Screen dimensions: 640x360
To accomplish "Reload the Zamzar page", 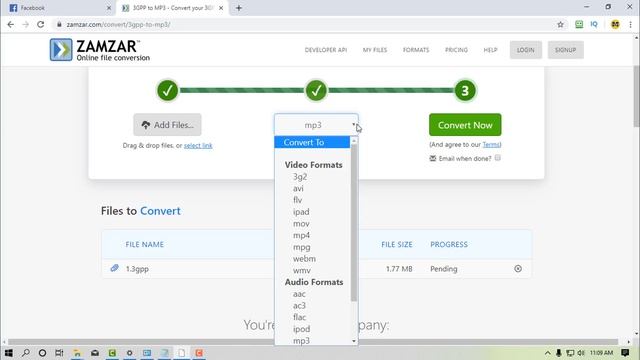I will pyautogui.click(x=40, y=24).
